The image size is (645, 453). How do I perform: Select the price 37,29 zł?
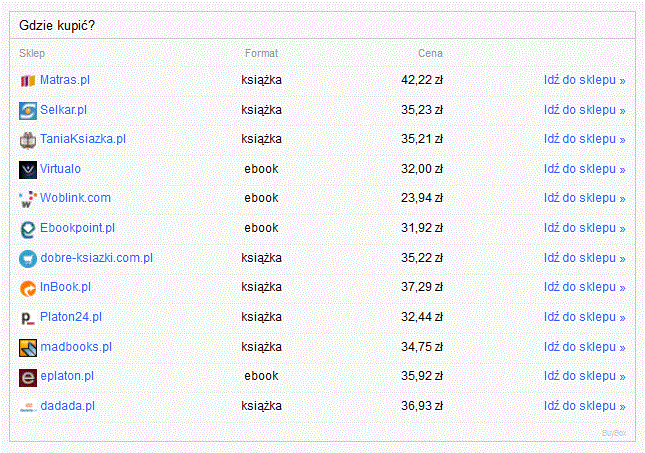click(422, 287)
